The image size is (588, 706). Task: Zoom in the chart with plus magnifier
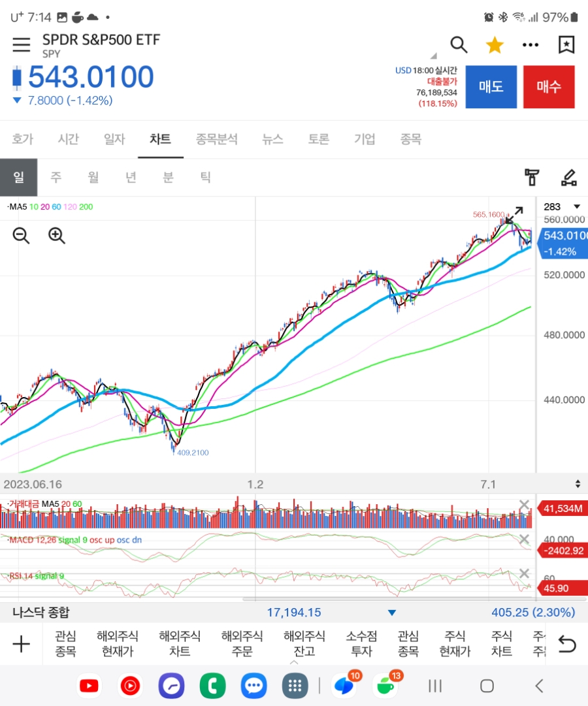[x=57, y=236]
